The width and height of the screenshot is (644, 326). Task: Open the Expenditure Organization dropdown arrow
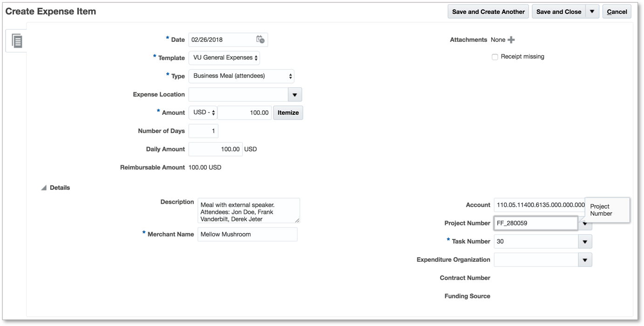click(x=585, y=260)
